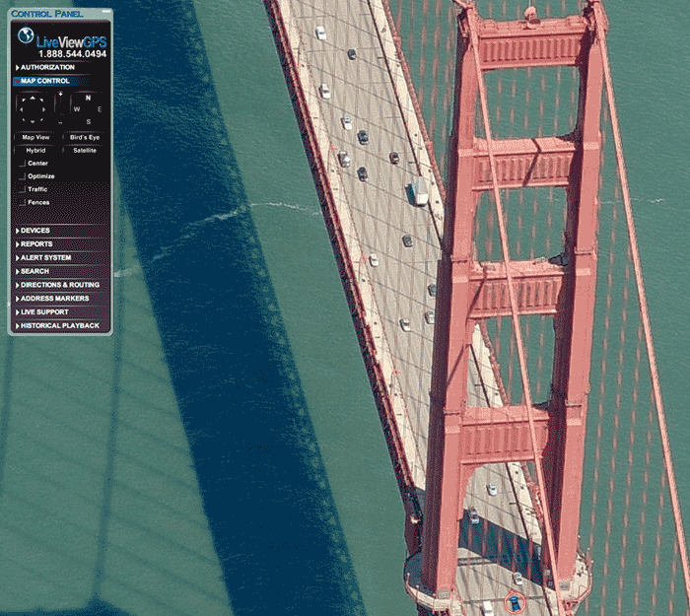690x616 pixels.
Task: Expand the Alert System section
Action: 45,257
